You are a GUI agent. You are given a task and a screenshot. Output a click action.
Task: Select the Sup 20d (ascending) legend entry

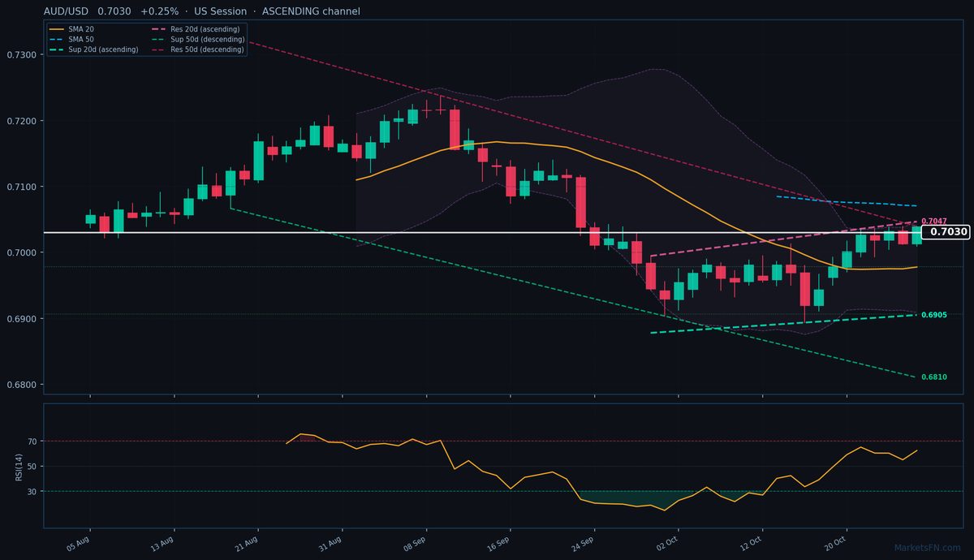93,50
